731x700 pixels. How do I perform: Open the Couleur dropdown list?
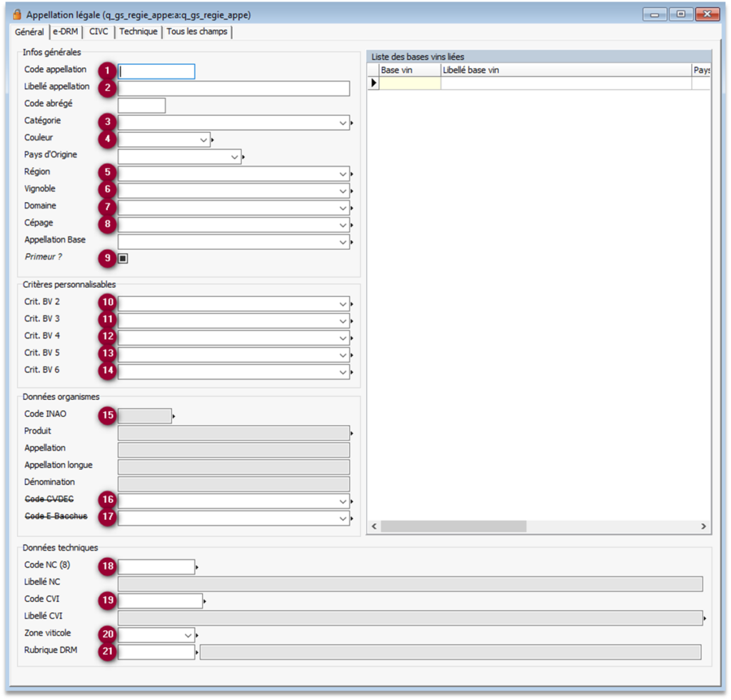[203, 140]
